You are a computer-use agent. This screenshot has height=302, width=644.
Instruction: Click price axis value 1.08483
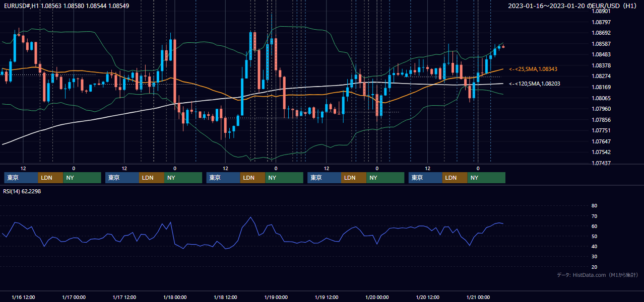point(601,54)
